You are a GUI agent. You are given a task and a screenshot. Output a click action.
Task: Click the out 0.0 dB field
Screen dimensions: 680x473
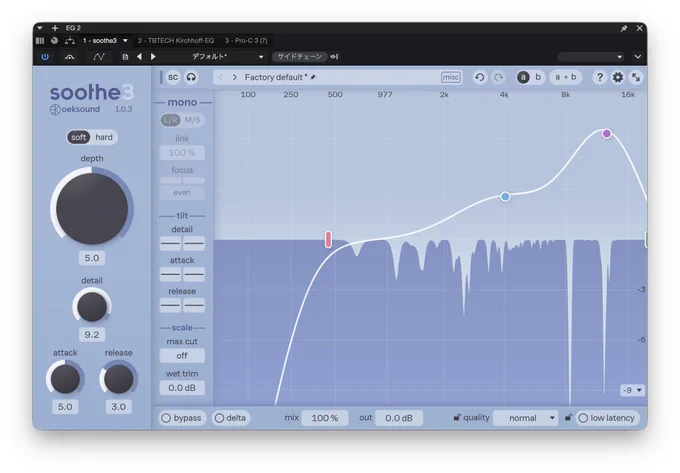coord(399,418)
